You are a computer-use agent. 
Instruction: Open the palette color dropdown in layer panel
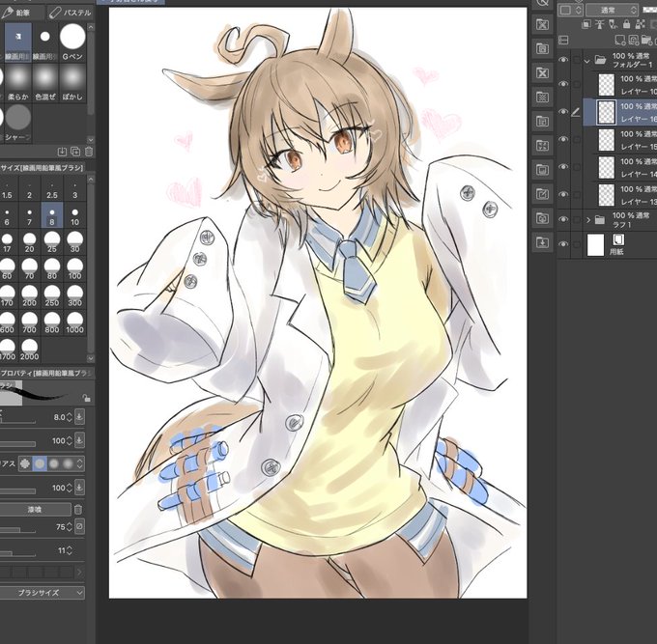(x=570, y=10)
